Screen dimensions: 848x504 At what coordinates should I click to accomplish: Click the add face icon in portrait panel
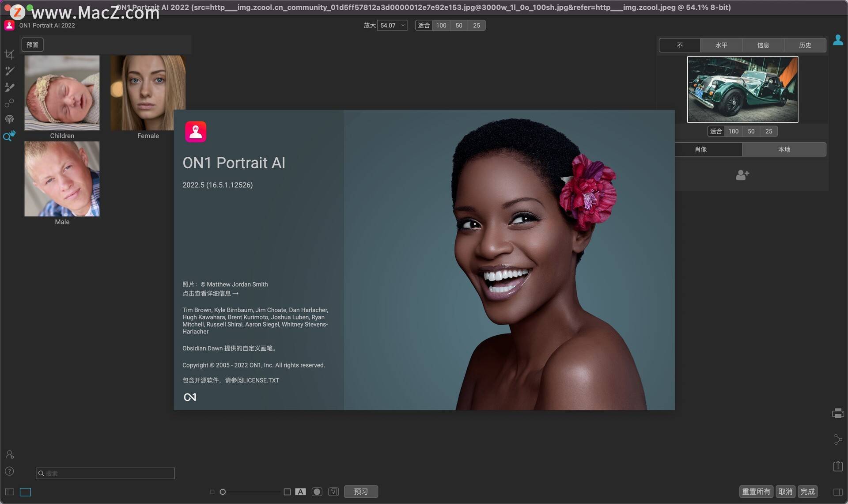tap(742, 175)
